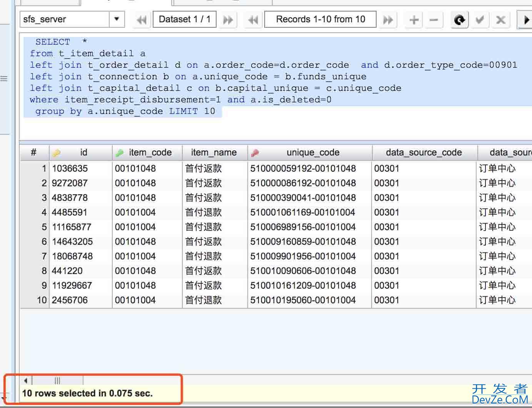Select id cell 2456706
The height and width of the screenshot is (408, 532).
(81, 300)
